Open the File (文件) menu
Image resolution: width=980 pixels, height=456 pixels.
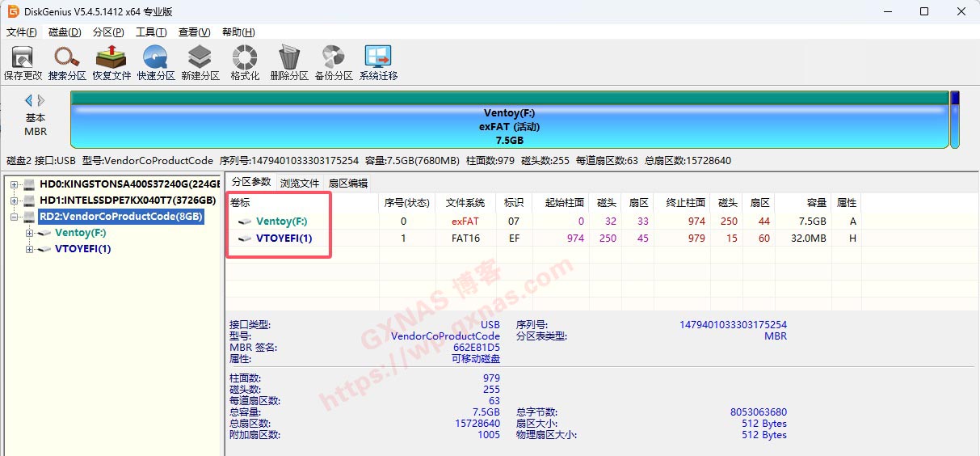[22, 32]
